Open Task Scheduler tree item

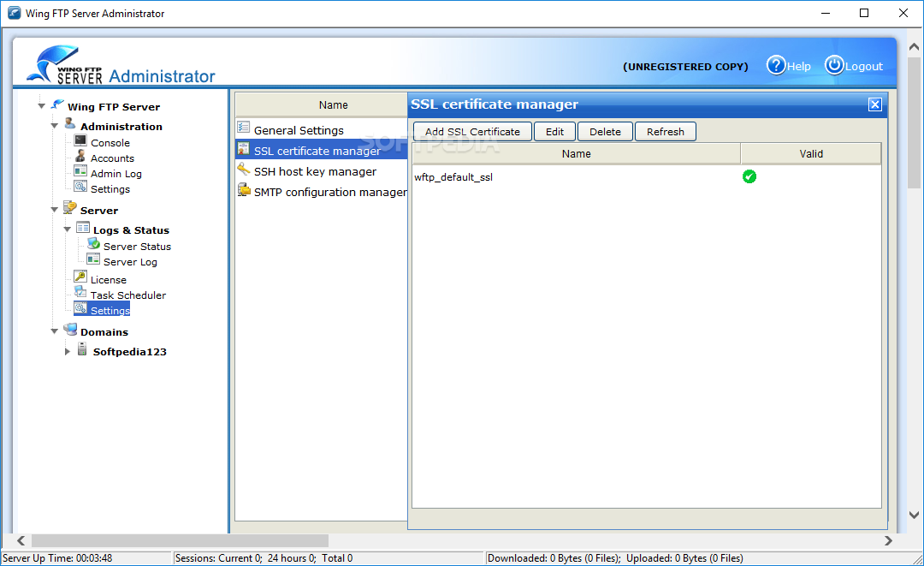coord(127,295)
